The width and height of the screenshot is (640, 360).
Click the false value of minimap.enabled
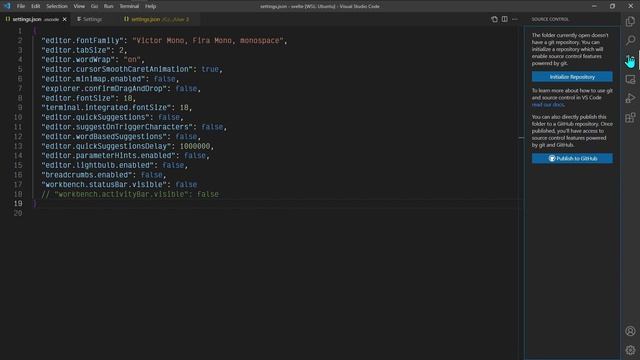164,79
